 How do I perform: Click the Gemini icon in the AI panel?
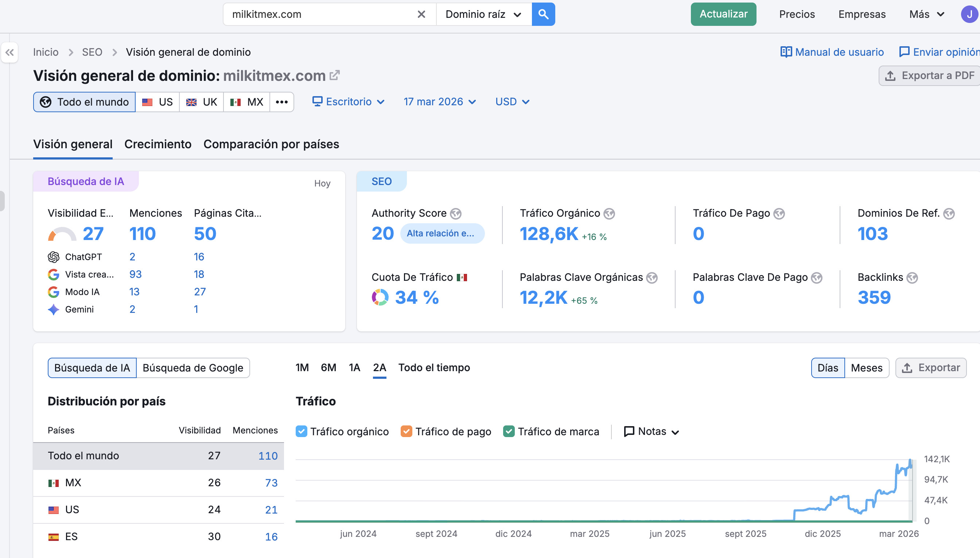tap(54, 309)
